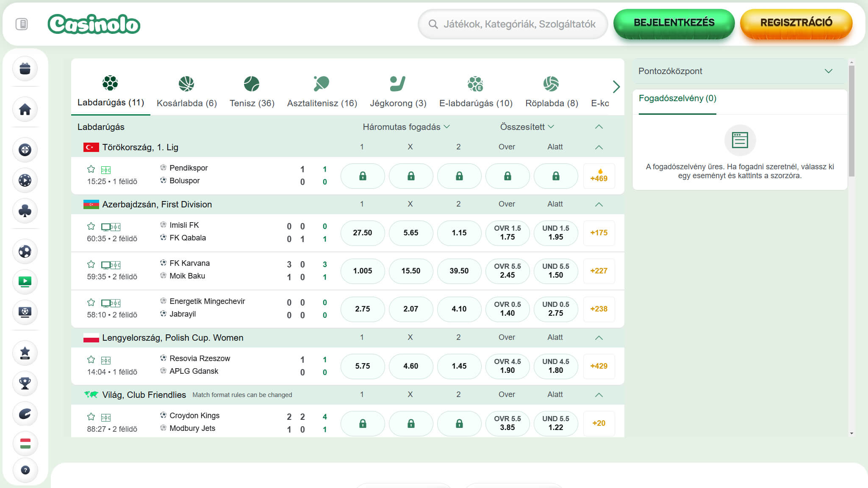The height and width of the screenshot is (488, 868).
Task: Open live stream icon for Imisli FK match
Action: tap(106, 227)
